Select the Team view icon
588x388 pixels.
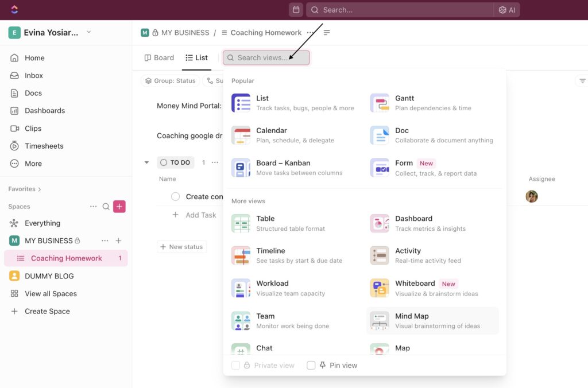(241, 321)
